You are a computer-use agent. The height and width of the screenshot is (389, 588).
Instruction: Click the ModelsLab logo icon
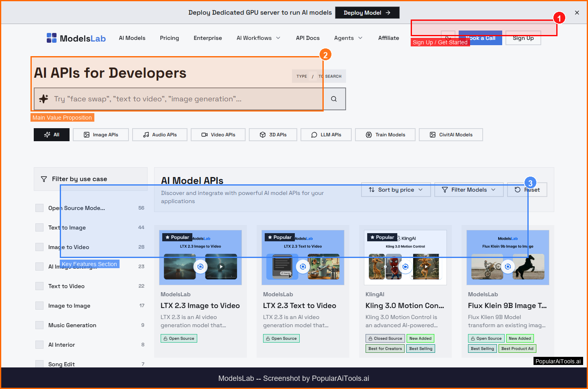click(x=52, y=38)
